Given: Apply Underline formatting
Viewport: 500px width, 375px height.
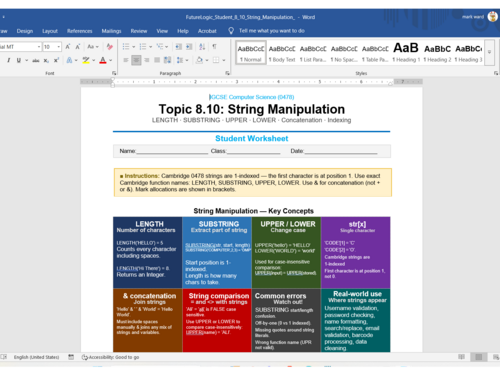Looking at the screenshot, I should click(x=19, y=60).
